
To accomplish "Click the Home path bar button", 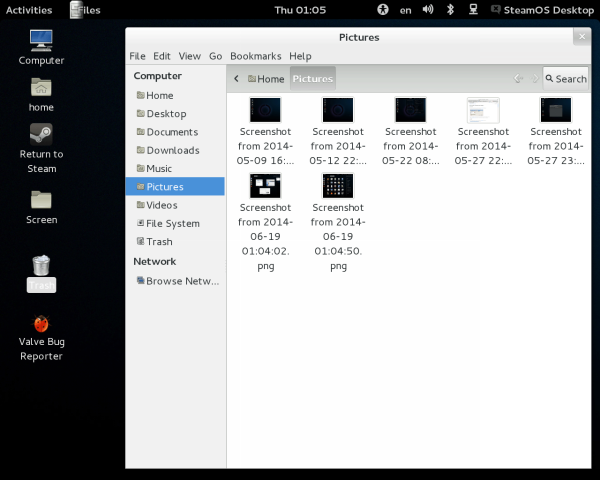I will tap(265, 79).
